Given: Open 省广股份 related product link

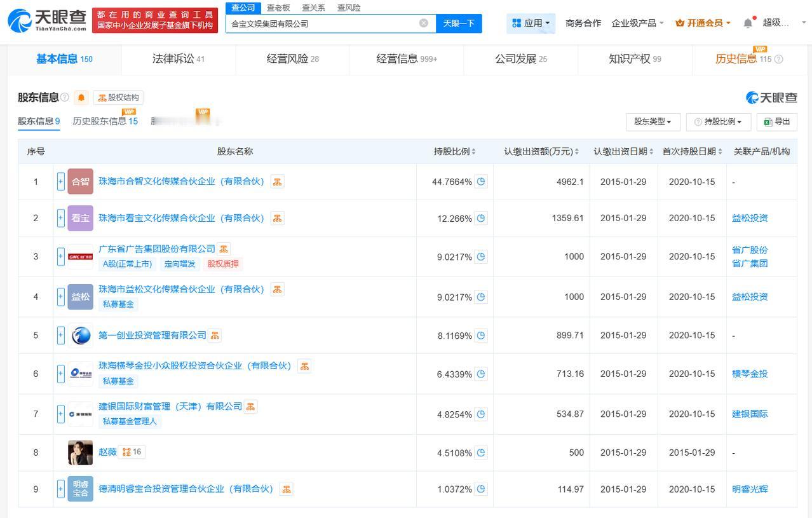Looking at the screenshot, I should [750, 250].
